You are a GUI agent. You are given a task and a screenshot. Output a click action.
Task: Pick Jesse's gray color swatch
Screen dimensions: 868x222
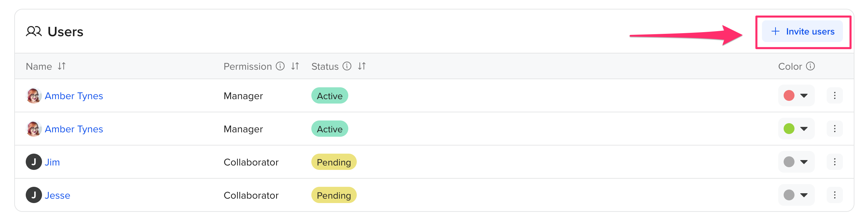point(789,195)
